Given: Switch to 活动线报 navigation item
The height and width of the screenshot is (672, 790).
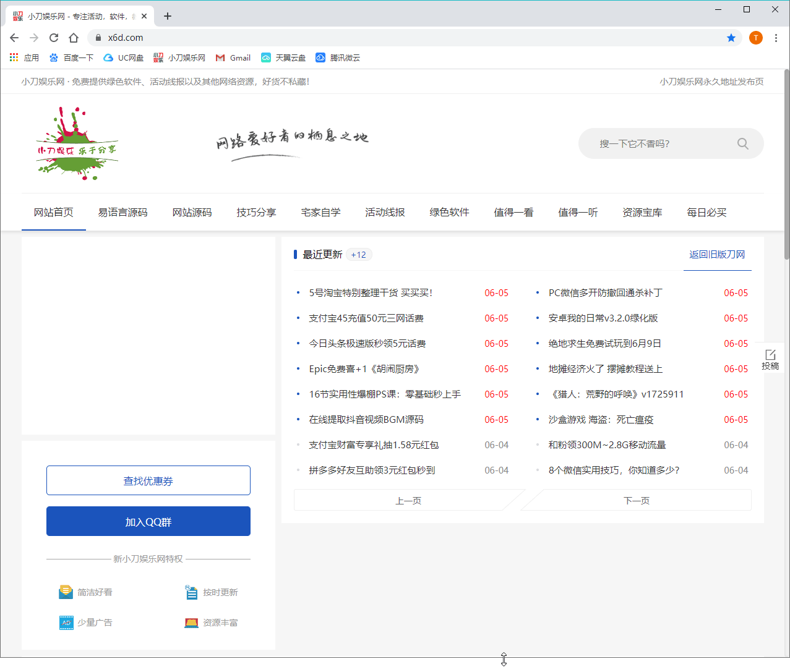Looking at the screenshot, I should tap(385, 212).
